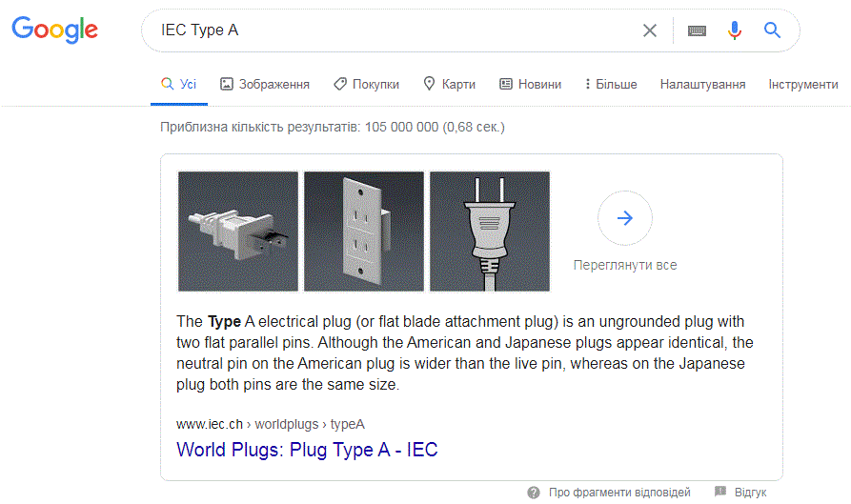Open the Новини news tab
The width and height of the screenshot is (851, 504).
click(530, 84)
